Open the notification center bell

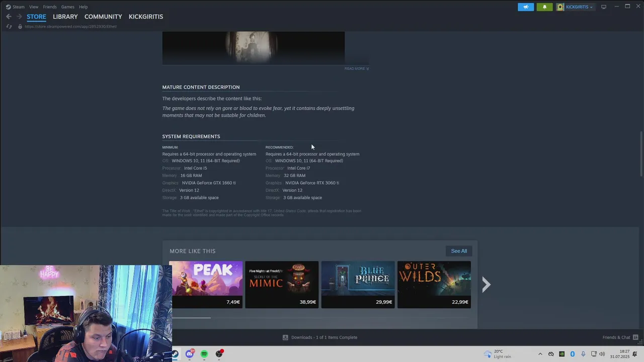pos(636,354)
